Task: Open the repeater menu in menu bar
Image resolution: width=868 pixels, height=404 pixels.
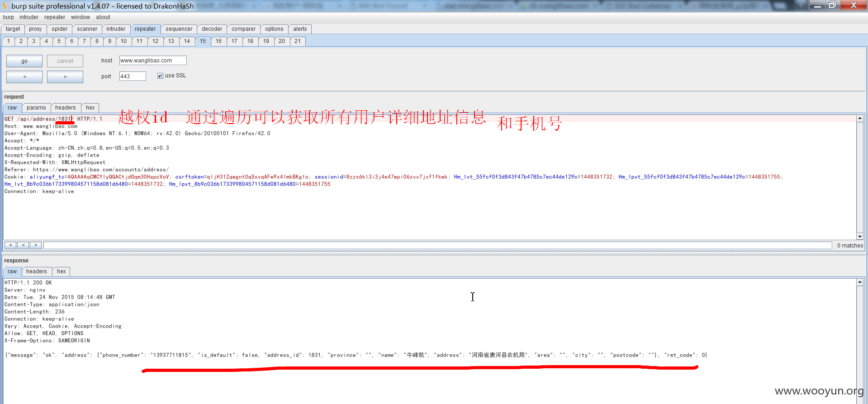Action: pos(55,17)
